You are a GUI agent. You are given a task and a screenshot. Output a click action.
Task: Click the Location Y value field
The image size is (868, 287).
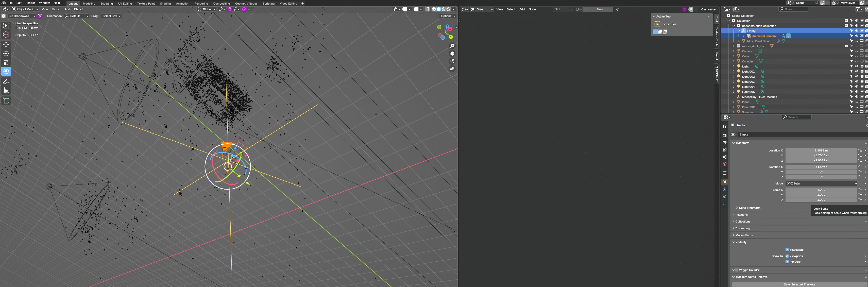(821, 156)
